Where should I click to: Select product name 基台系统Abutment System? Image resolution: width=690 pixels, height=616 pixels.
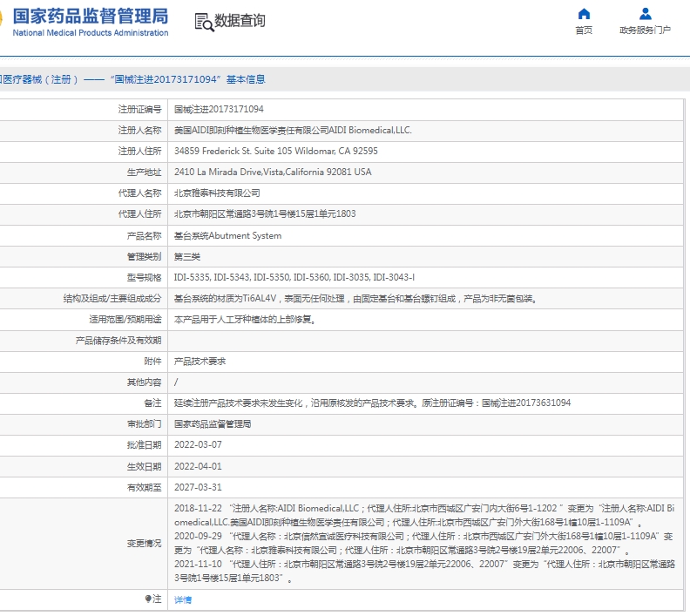tap(227, 236)
